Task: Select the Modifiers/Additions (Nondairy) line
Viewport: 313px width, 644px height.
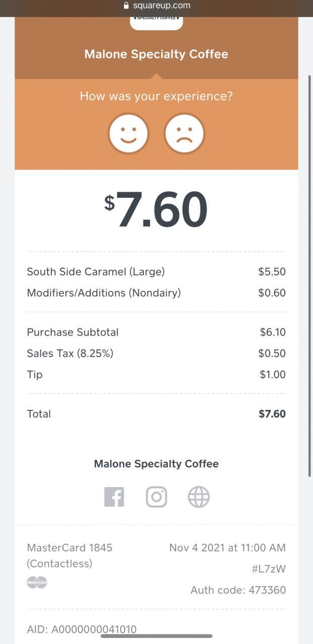Action: [x=104, y=293]
